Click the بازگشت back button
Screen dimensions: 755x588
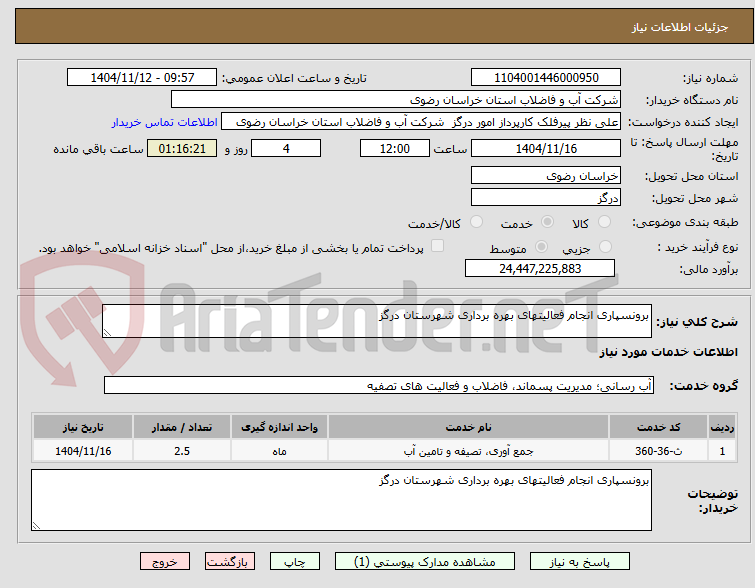(230, 562)
